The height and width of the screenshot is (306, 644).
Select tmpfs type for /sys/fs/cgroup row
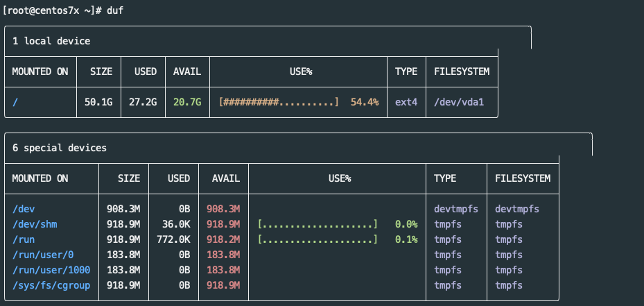coord(448,285)
